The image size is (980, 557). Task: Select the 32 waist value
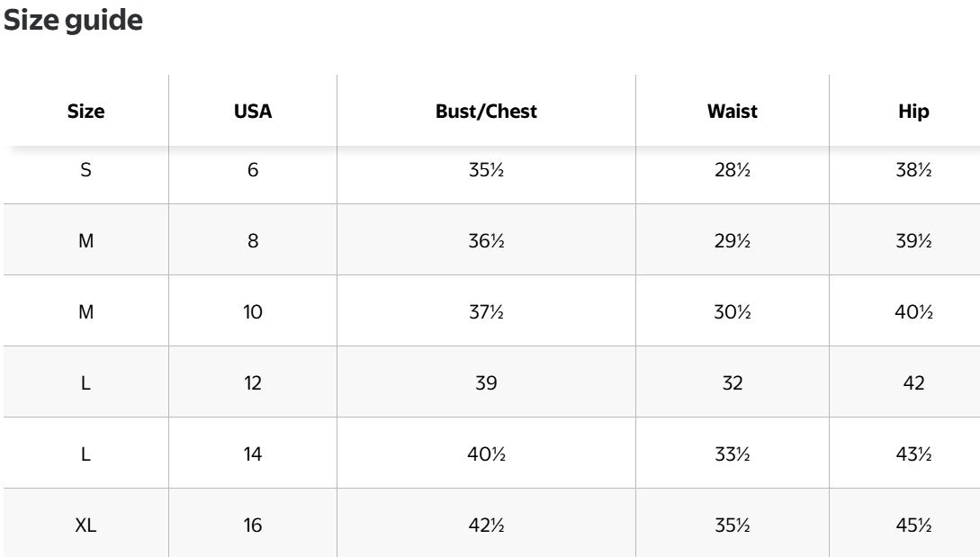[733, 383]
